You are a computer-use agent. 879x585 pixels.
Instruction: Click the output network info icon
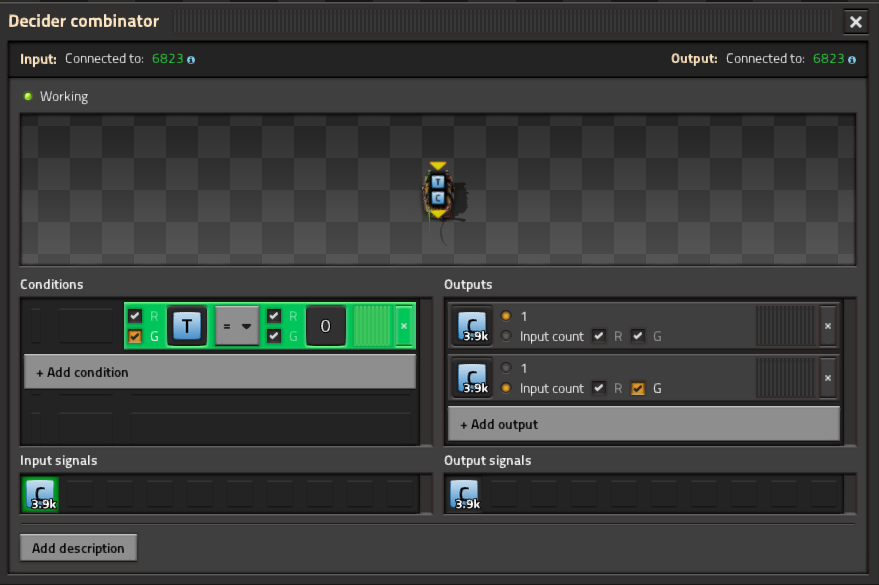click(852, 60)
